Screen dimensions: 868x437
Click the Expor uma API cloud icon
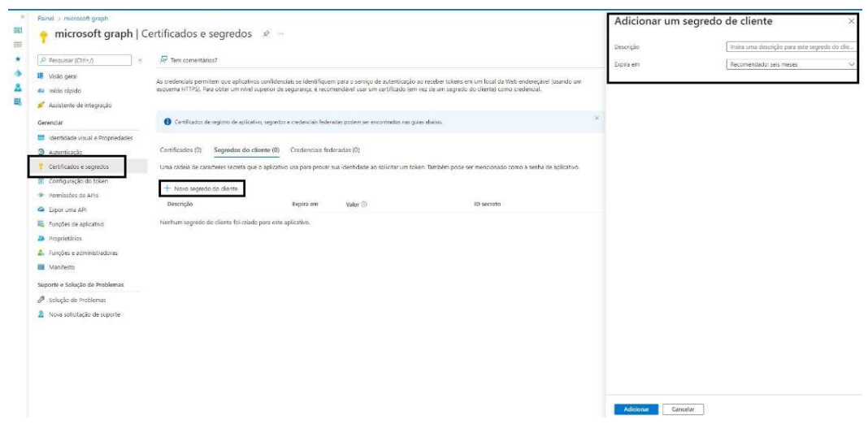(x=41, y=210)
